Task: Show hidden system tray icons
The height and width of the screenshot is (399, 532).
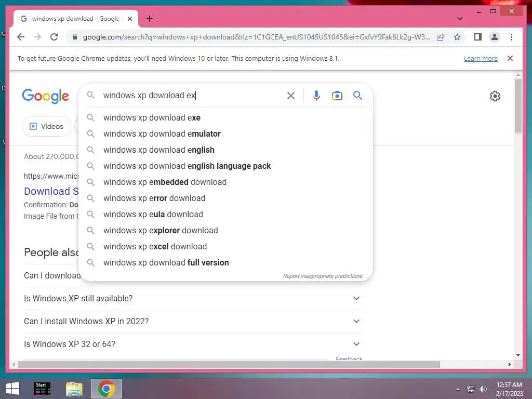Action: click(x=458, y=389)
